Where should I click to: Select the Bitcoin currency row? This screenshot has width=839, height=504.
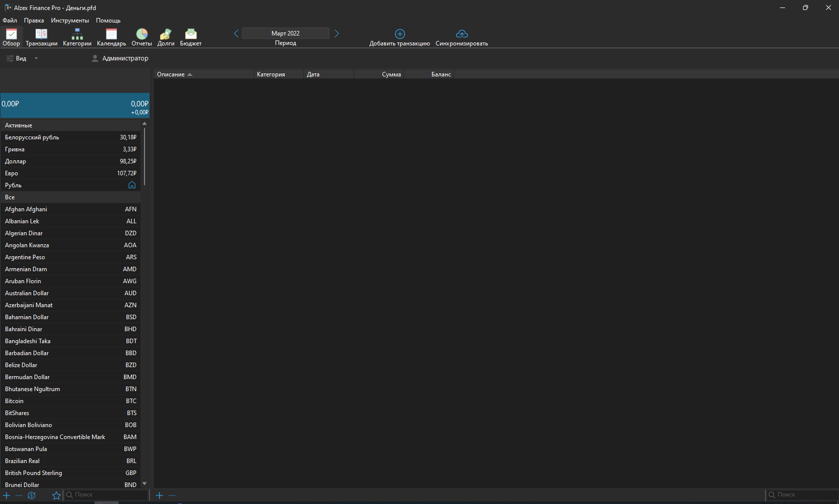tap(70, 401)
